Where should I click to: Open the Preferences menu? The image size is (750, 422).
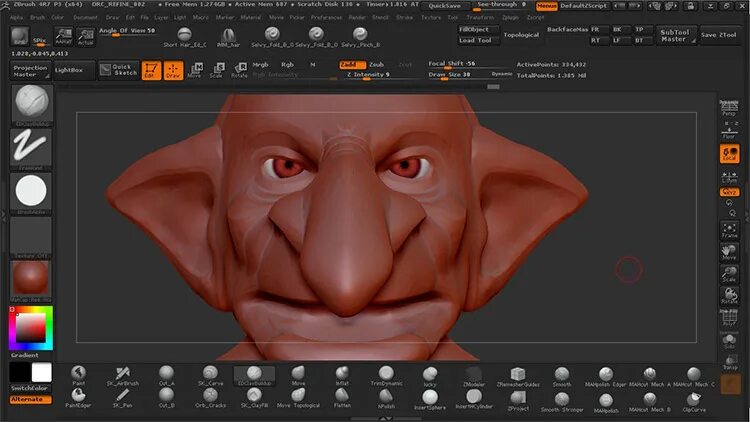click(x=326, y=17)
